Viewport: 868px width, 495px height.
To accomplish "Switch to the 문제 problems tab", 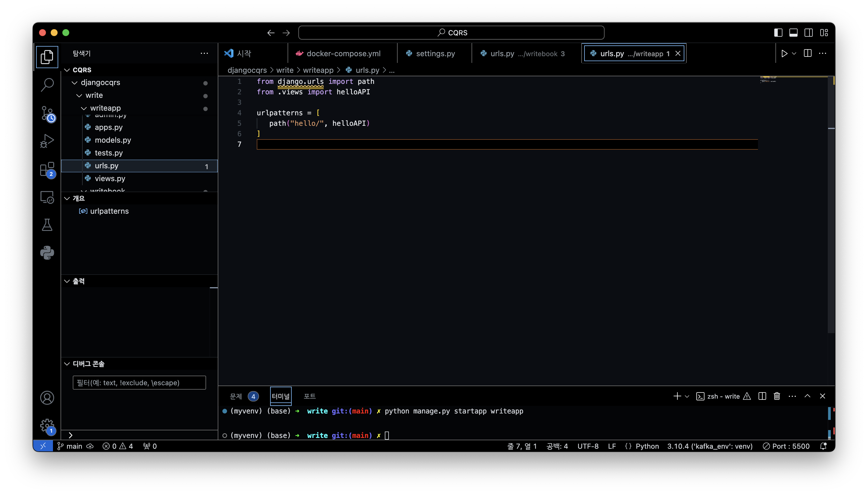I will pyautogui.click(x=236, y=396).
